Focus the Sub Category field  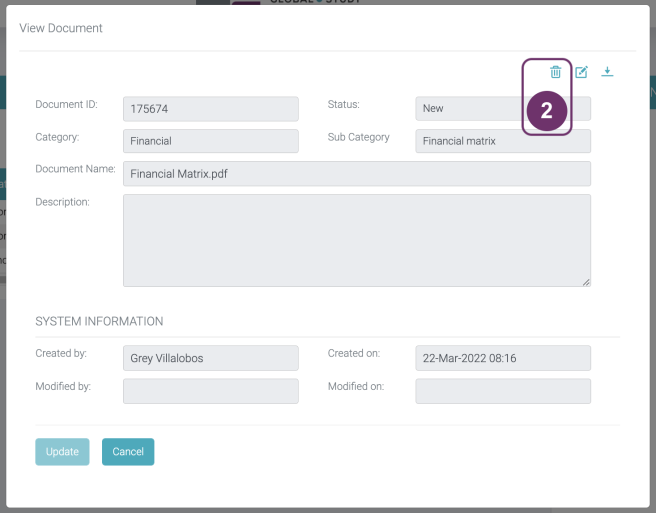(x=502, y=141)
